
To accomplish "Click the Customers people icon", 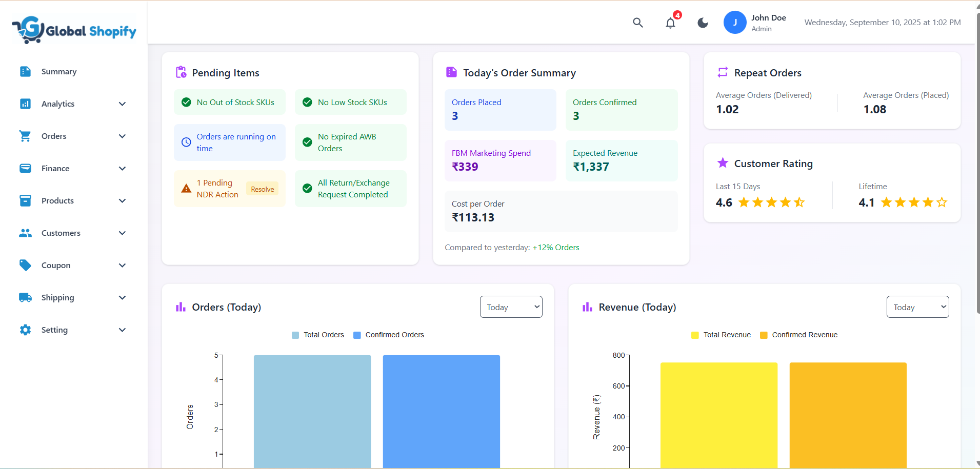I will point(25,233).
